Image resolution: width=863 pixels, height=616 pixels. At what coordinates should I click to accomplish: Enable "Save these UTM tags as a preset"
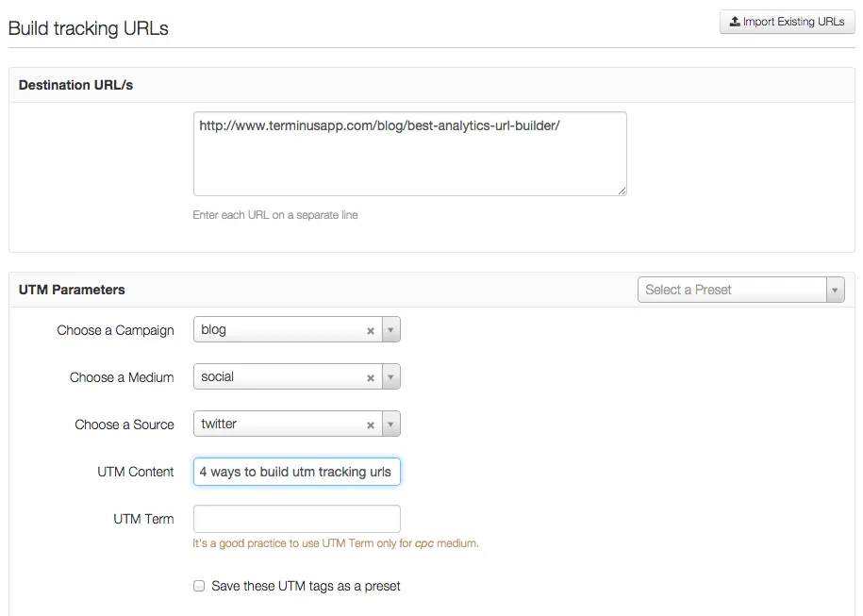coord(199,586)
